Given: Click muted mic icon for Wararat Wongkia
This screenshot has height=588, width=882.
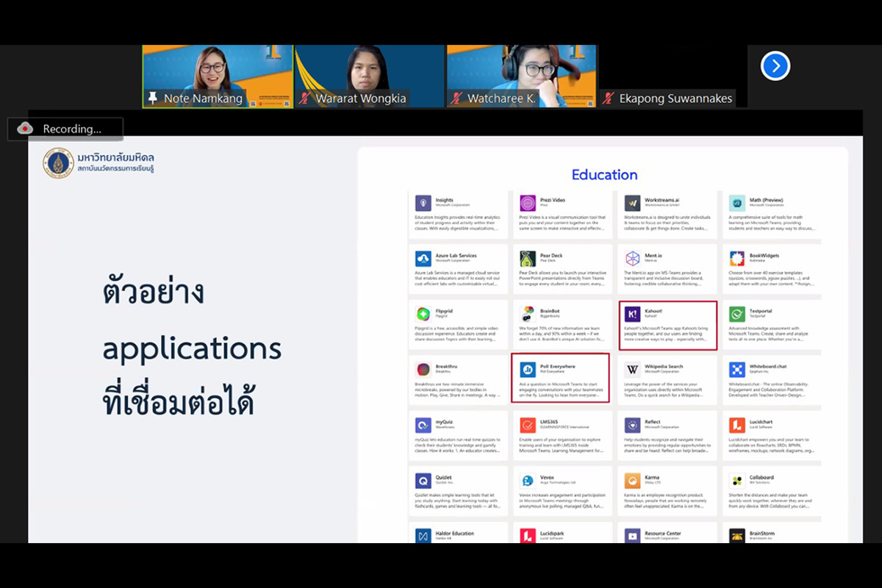Looking at the screenshot, I should point(306,98).
